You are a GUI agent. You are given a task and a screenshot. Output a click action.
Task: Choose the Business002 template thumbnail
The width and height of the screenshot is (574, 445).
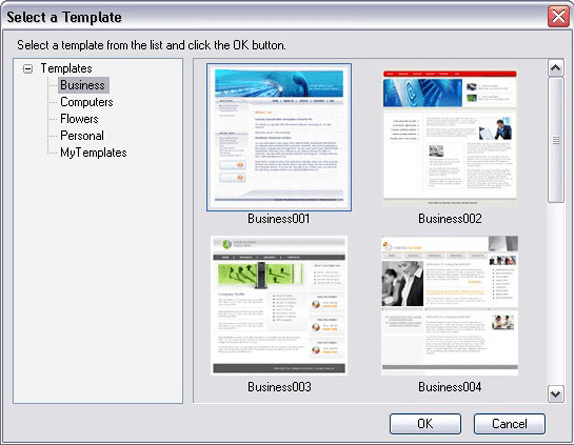coord(450,137)
